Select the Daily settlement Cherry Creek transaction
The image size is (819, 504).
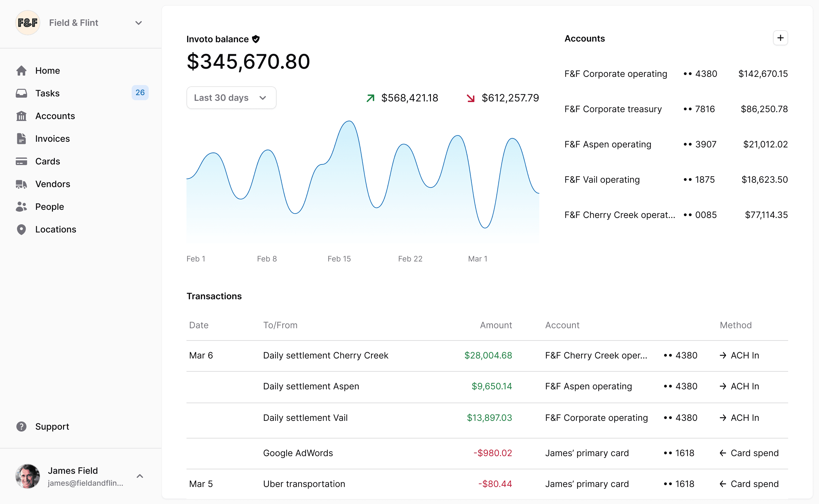pos(325,355)
